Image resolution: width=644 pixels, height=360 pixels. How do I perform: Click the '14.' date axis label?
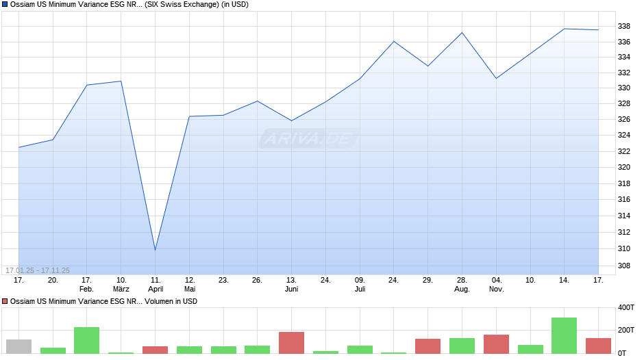tap(564, 281)
